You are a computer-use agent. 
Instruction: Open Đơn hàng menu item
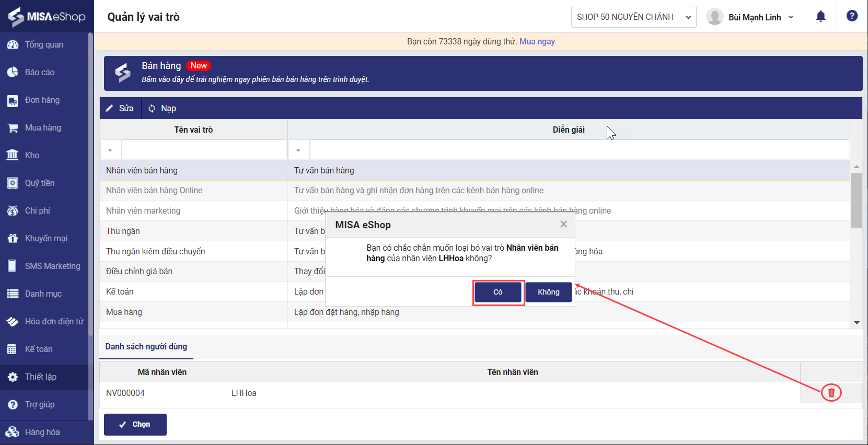(44, 100)
